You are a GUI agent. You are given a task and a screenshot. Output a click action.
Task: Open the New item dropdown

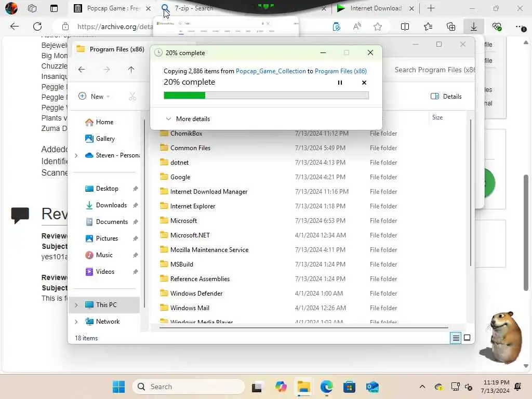point(95,96)
